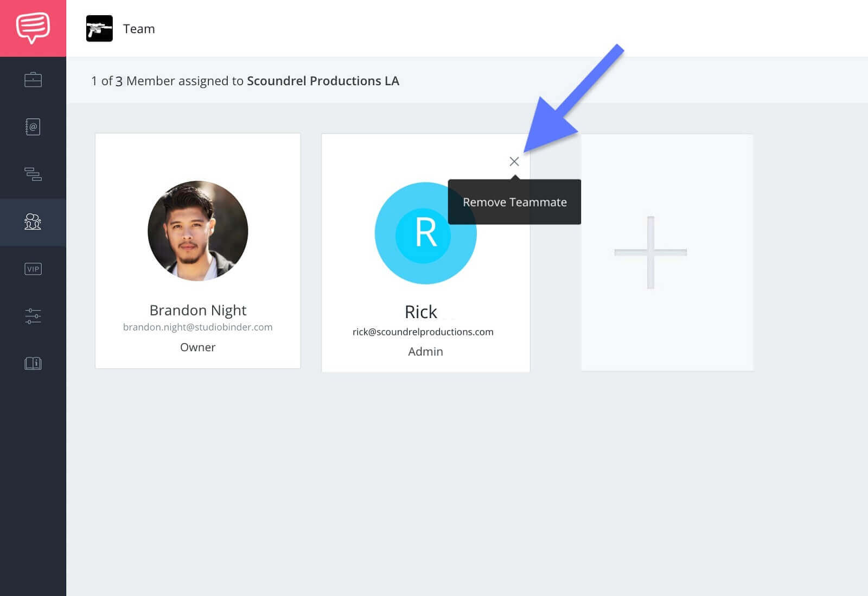Open the Projects briefcase sidebar icon

pos(33,80)
